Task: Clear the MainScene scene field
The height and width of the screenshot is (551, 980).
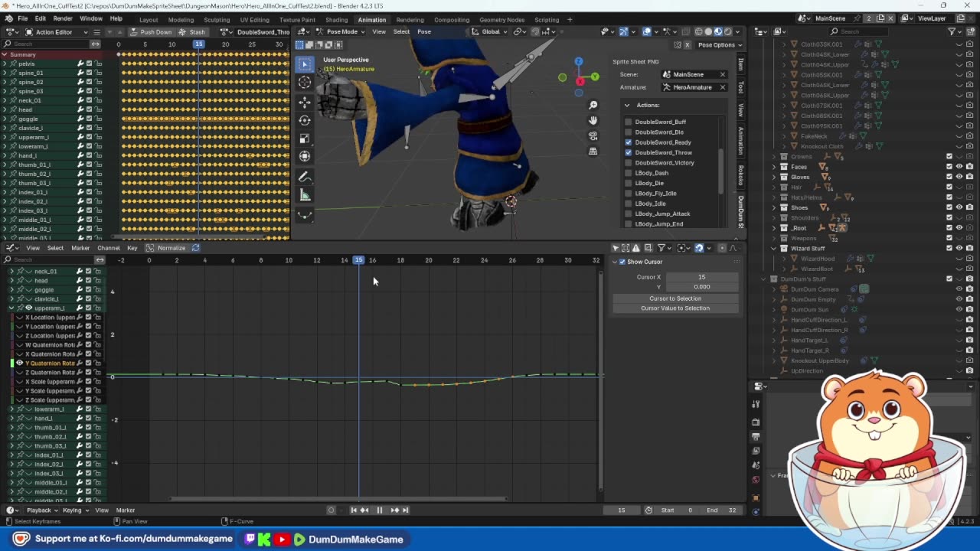Action: pyautogui.click(x=722, y=74)
